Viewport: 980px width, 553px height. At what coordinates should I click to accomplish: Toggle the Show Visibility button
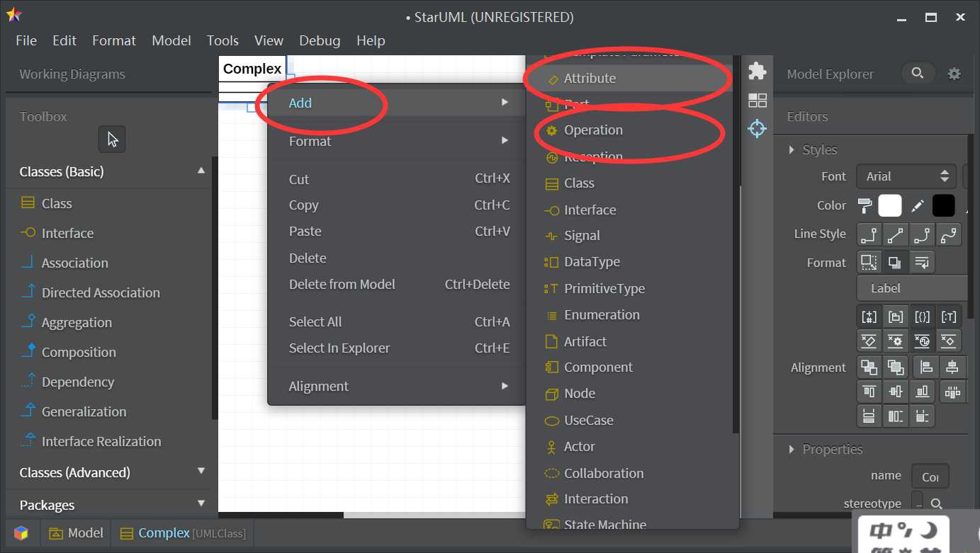coord(869,317)
